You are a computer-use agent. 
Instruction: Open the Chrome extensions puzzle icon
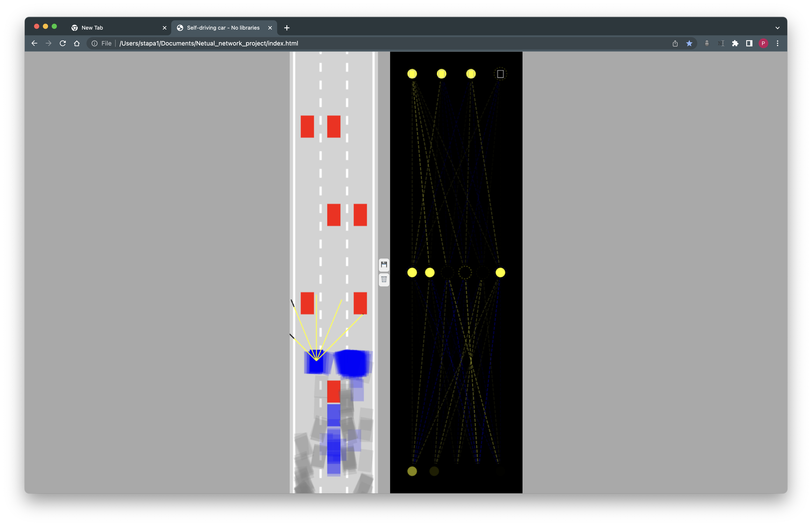(x=735, y=43)
